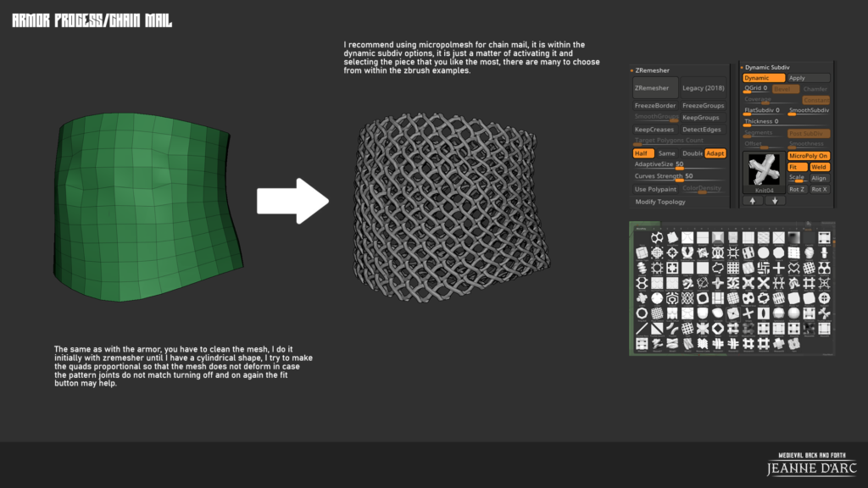The image size is (868, 488).
Task: Expand the Modify Topology section
Action: [x=660, y=202]
